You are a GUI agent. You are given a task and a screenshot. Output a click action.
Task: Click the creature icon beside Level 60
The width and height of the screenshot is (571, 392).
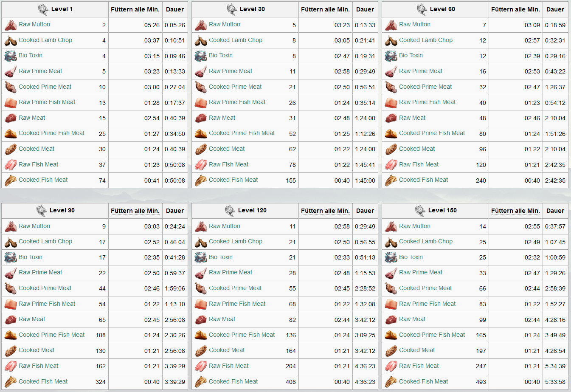pyautogui.click(x=422, y=9)
